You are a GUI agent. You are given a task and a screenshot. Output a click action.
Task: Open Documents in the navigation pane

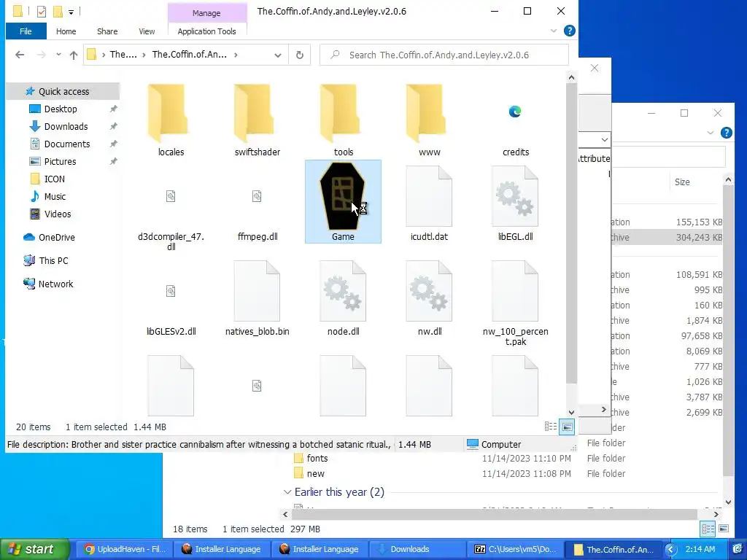tap(66, 144)
